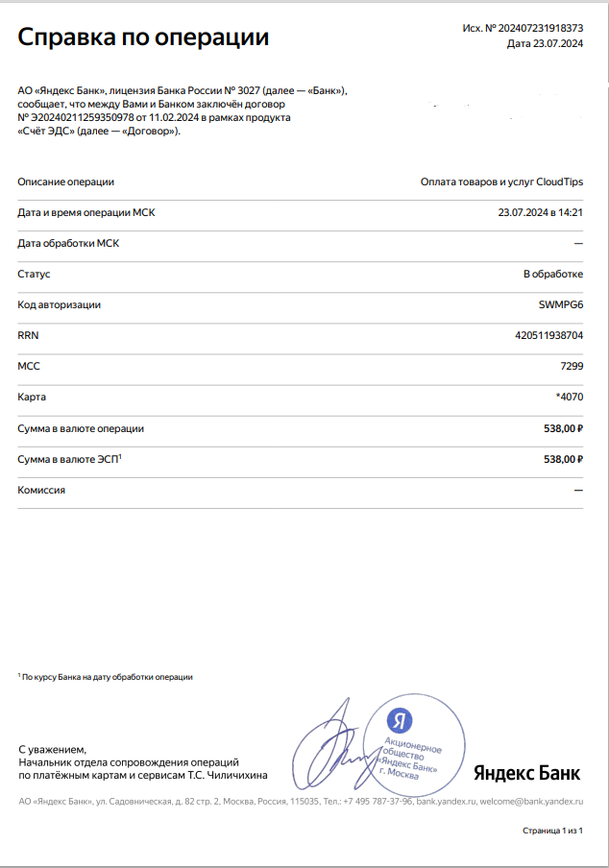
Task: Click the operation amount 538,00 ₽
Action: (563, 428)
